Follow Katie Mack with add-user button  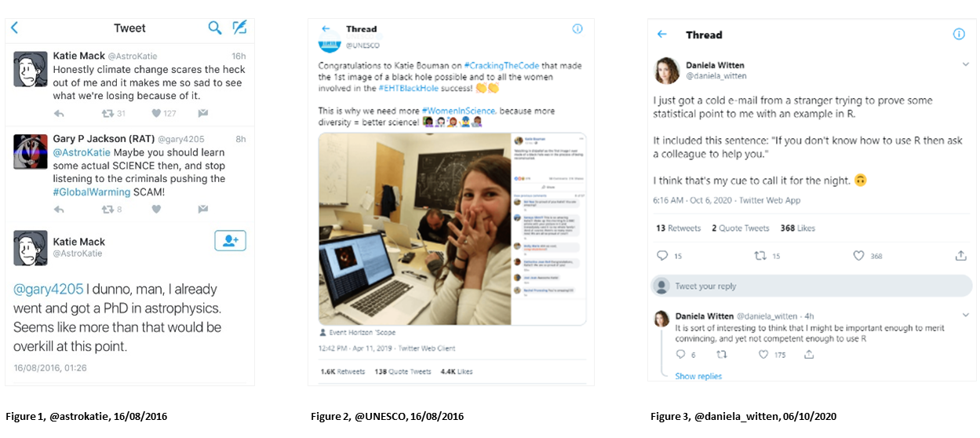(231, 241)
